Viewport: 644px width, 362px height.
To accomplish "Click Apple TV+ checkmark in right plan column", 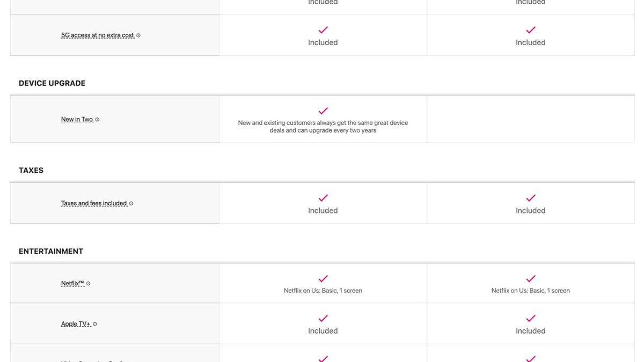I will tap(531, 319).
